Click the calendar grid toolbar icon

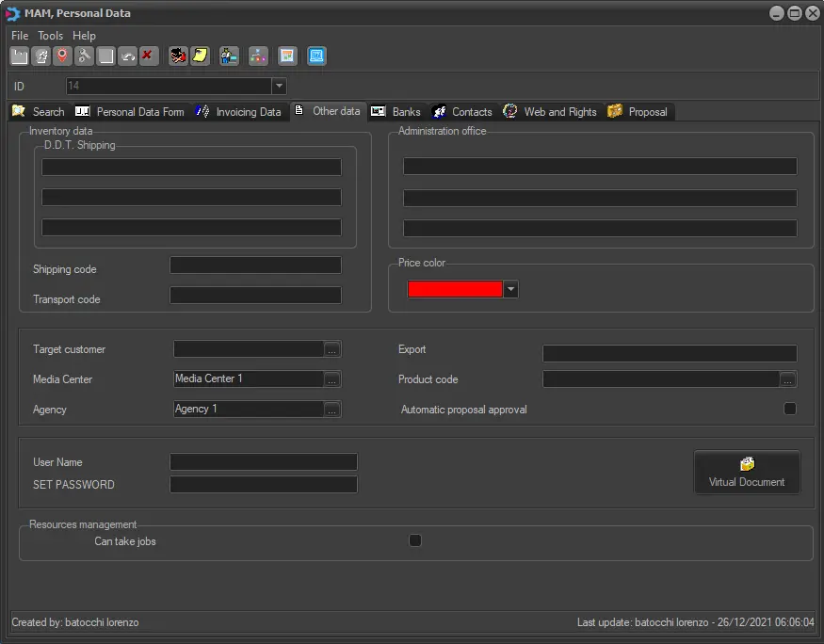point(287,56)
